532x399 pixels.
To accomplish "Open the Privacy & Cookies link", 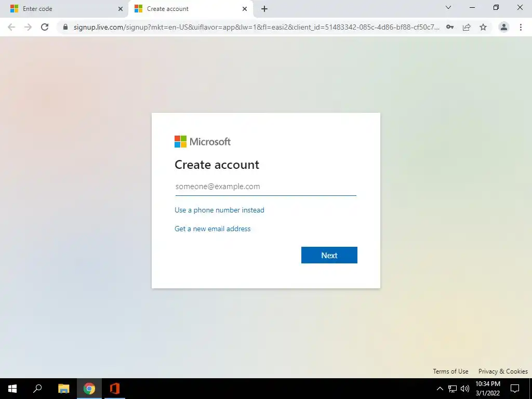I will coord(503,371).
